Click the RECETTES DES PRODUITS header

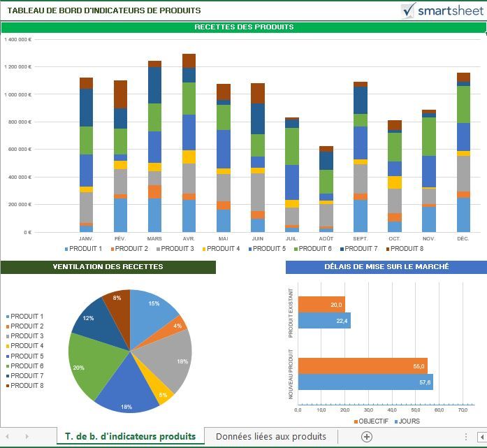tap(244, 27)
